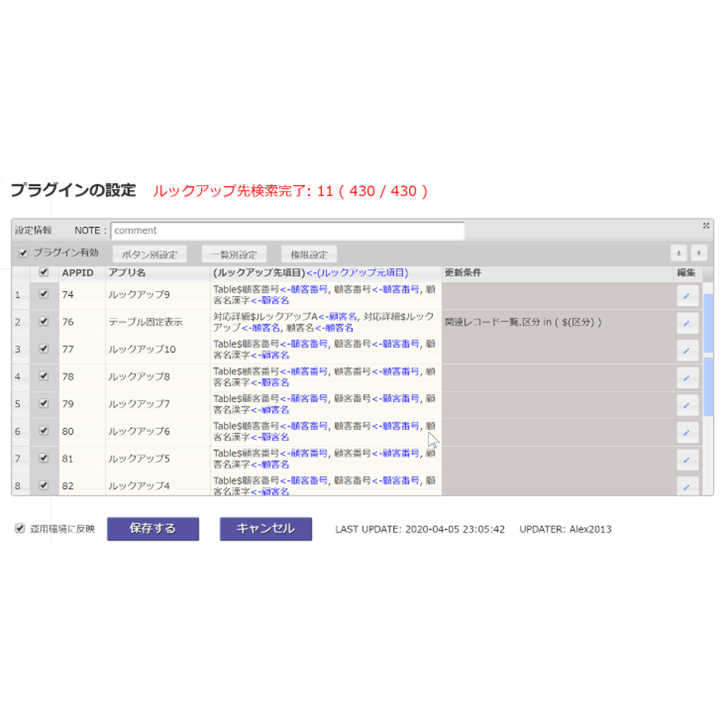Click the キャンセル button
The image size is (728, 728).
coord(266,529)
